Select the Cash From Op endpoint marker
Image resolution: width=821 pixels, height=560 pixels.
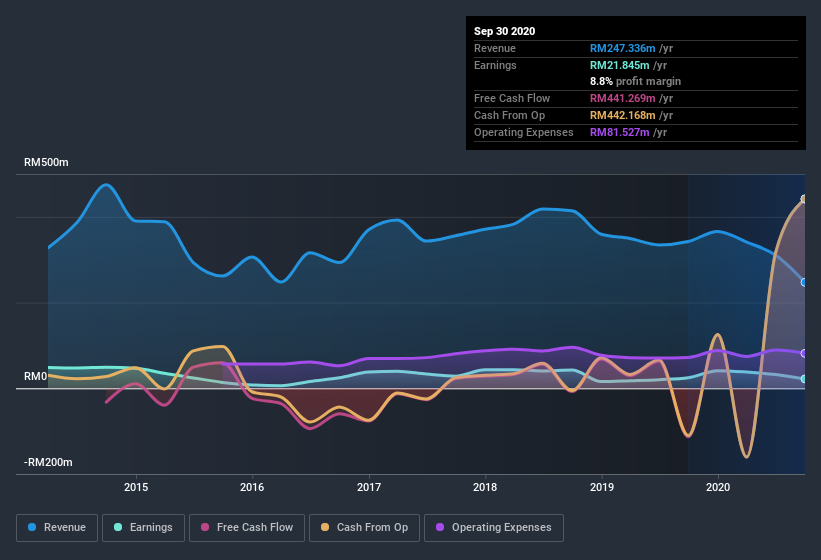tap(804, 199)
